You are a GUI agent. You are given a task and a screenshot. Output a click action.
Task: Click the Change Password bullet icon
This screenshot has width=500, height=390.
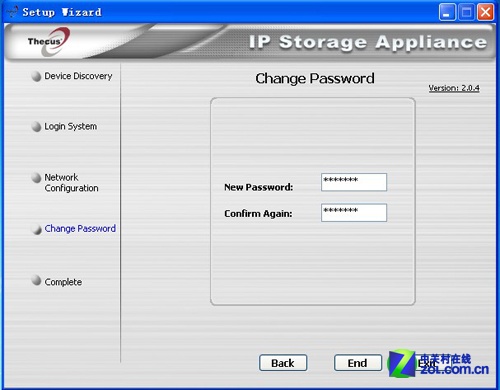click(36, 229)
